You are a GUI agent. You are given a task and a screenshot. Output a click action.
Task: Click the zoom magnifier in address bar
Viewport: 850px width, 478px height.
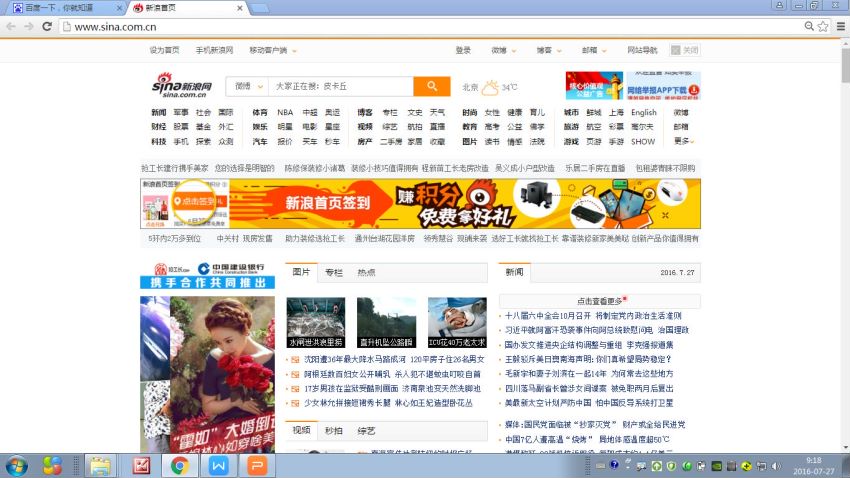click(809, 26)
